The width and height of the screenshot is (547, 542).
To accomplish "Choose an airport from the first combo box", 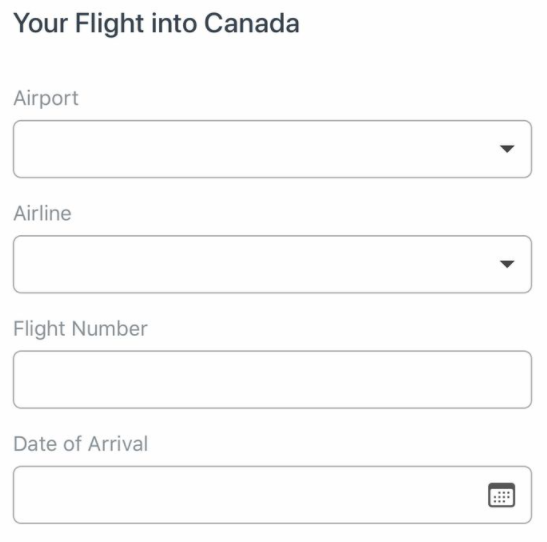I will pos(272,149).
